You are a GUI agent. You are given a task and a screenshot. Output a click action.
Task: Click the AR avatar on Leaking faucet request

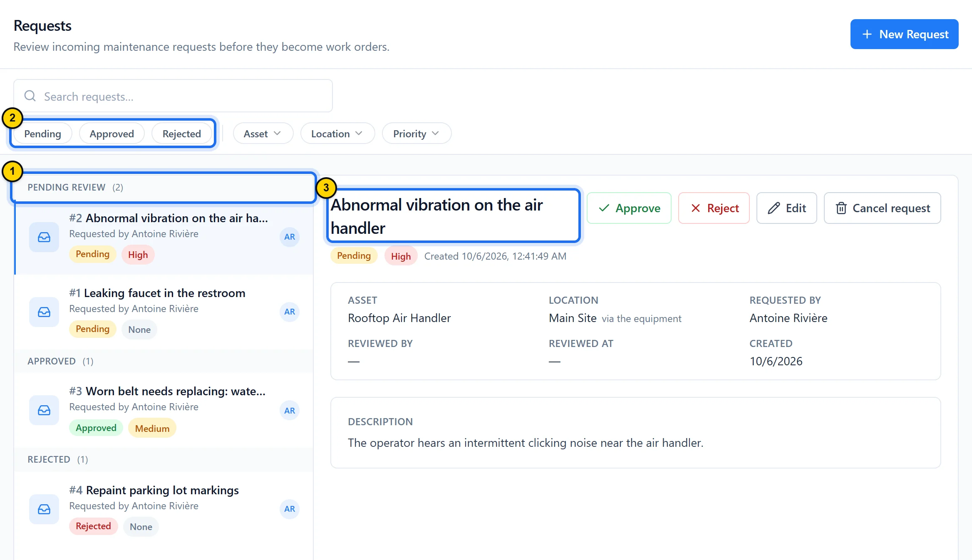(290, 312)
